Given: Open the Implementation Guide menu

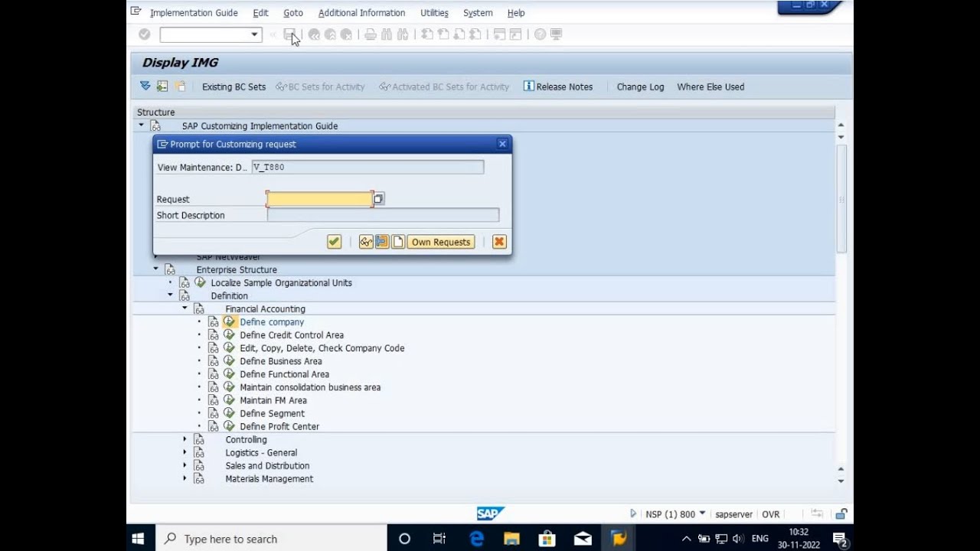Looking at the screenshot, I should 194,13.
